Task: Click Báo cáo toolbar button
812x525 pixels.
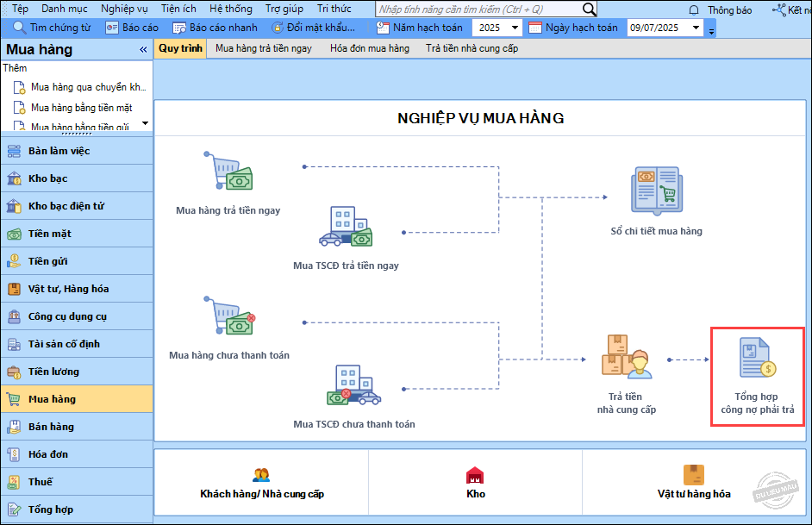Action: click(132, 28)
